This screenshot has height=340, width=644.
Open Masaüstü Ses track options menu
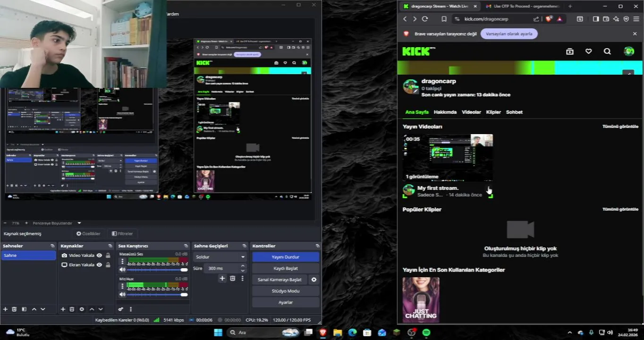pos(122,261)
